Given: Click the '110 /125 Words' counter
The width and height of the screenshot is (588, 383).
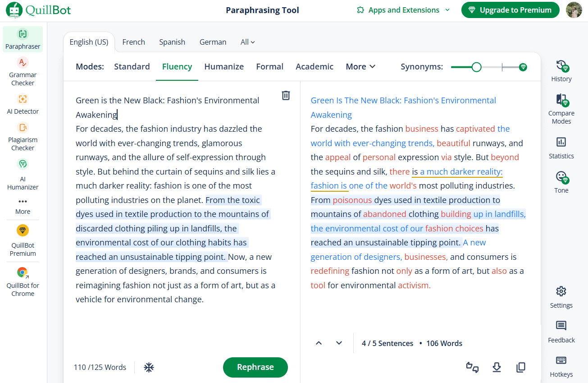Looking at the screenshot, I should 100,367.
